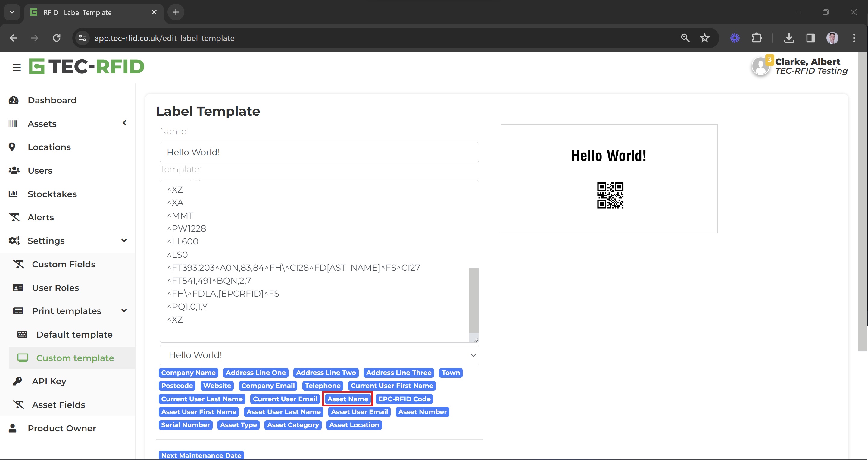Open the Chrome extensions puzzle icon

click(757, 38)
